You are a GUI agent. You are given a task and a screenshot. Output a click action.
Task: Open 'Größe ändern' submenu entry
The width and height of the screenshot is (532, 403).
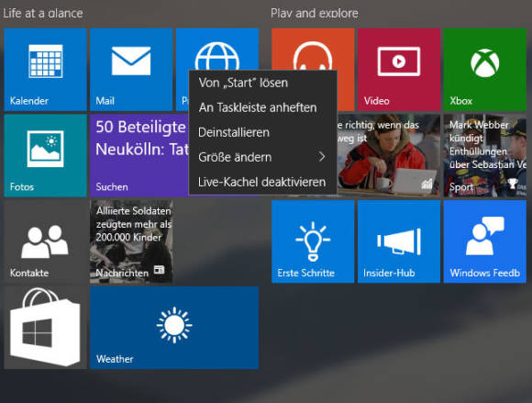coord(262,157)
